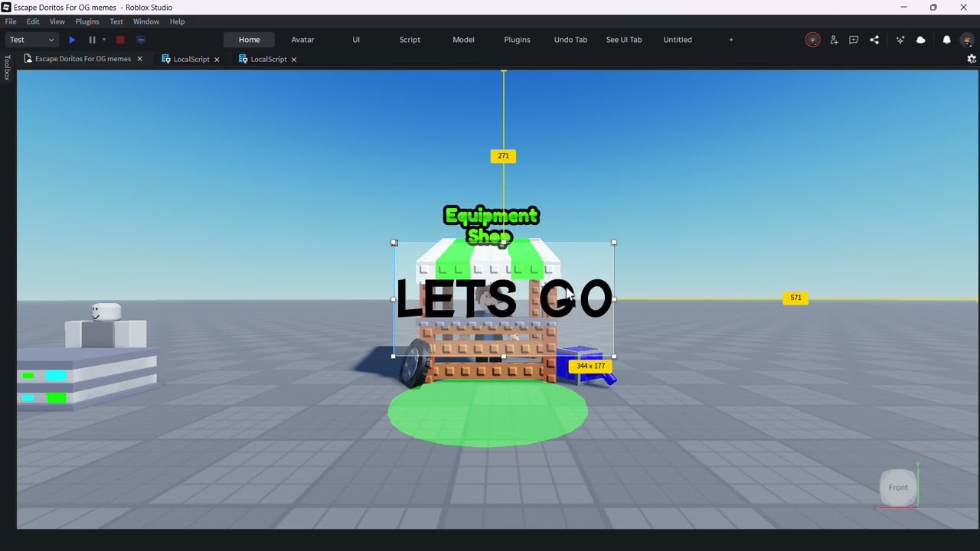This screenshot has width=980, height=551.
Task: Open the View menu
Action: [57, 21]
